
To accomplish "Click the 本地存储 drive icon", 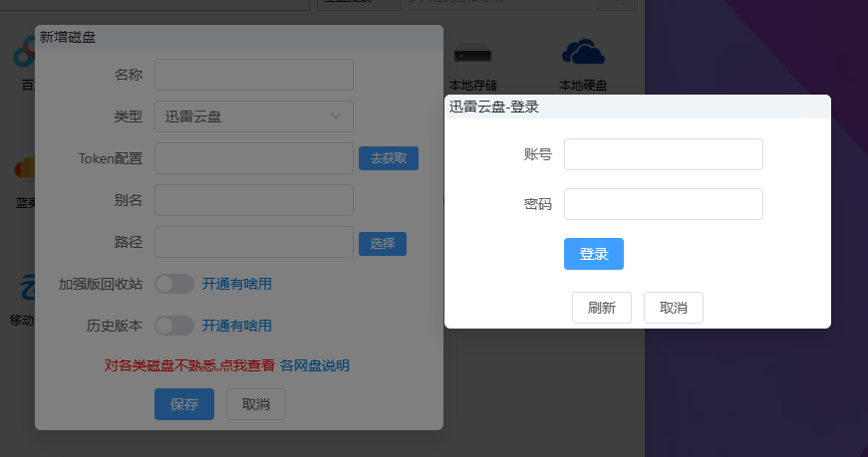I will click(x=472, y=55).
